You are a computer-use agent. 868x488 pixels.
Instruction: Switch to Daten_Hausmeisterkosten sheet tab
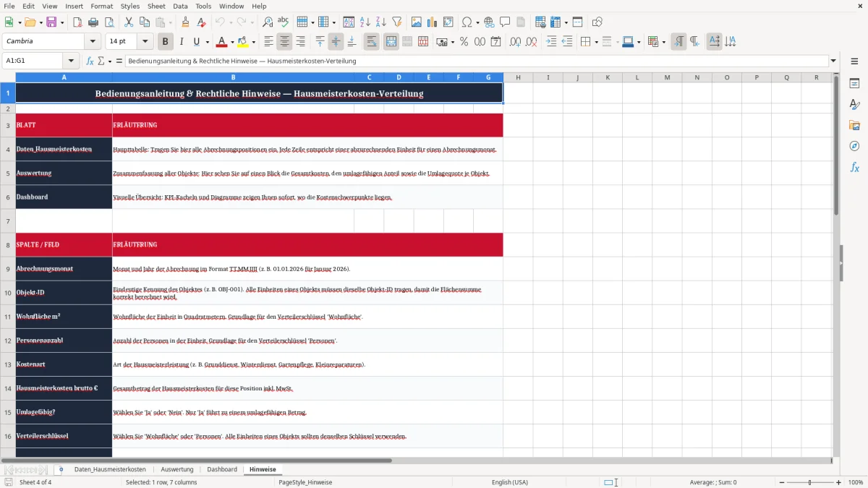[110, 469]
